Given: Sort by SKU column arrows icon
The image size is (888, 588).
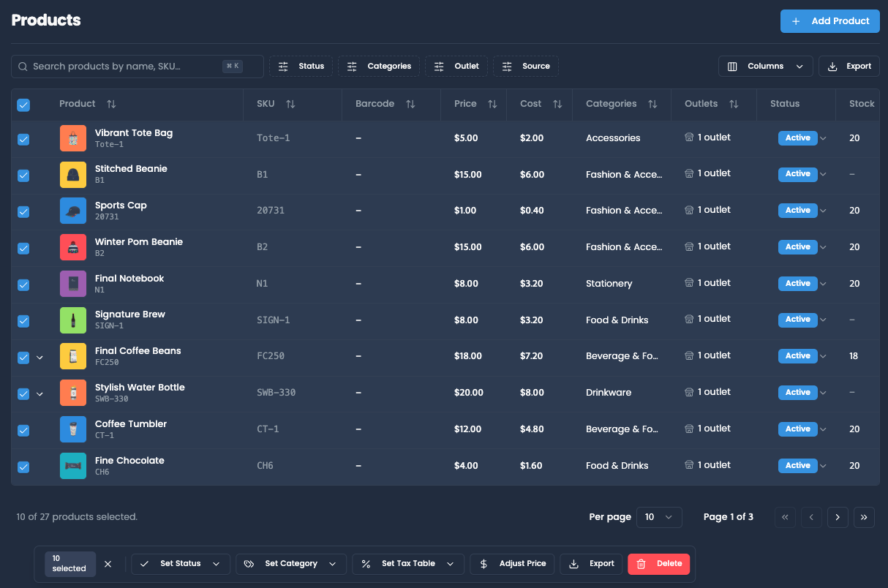Looking at the screenshot, I should point(290,104).
